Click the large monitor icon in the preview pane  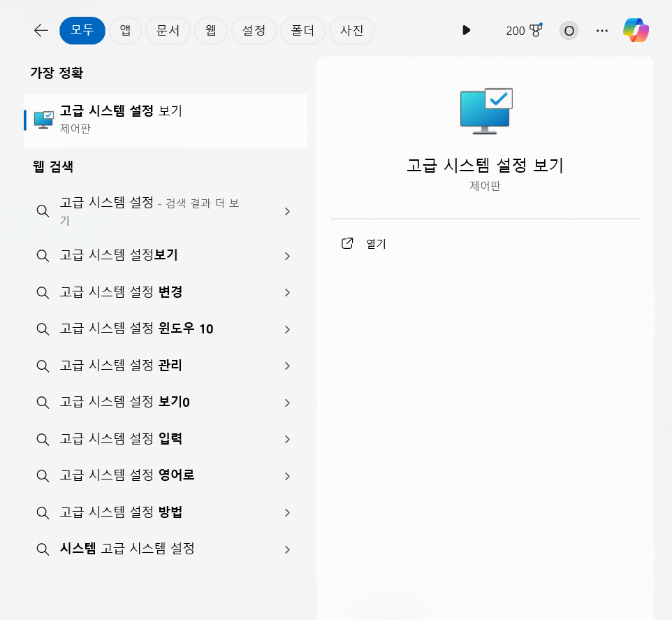coord(485,110)
